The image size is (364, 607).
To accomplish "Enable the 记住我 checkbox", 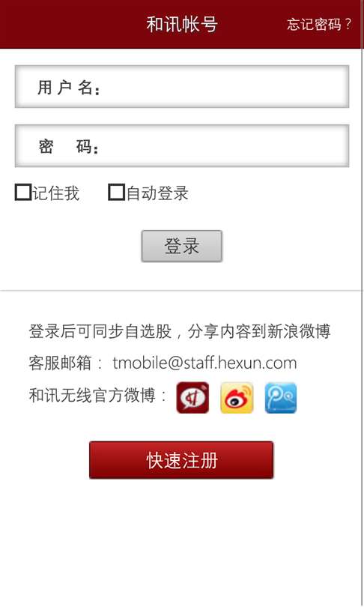I will pyautogui.click(x=22, y=193).
